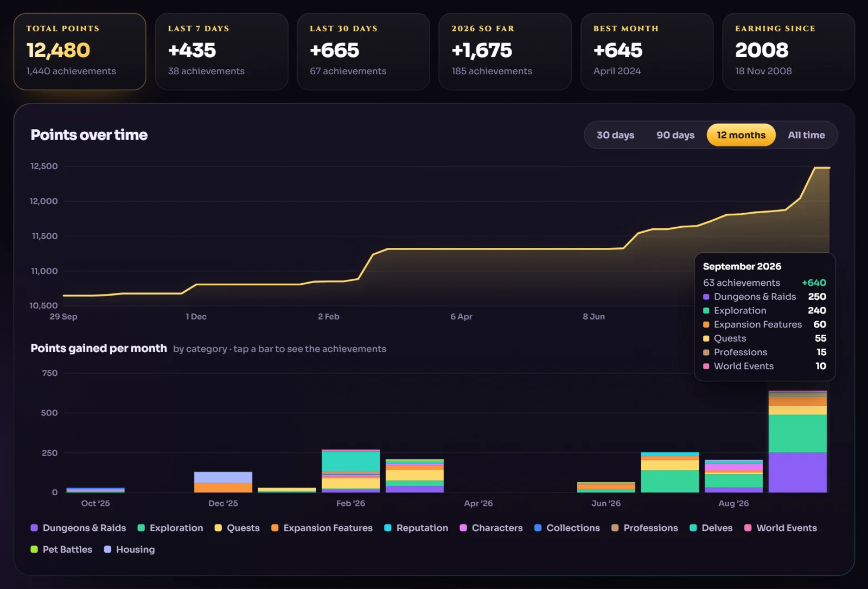Image resolution: width=868 pixels, height=589 pixels.
Task: Switch range to 90 days
Action: (x=675, y=135)
